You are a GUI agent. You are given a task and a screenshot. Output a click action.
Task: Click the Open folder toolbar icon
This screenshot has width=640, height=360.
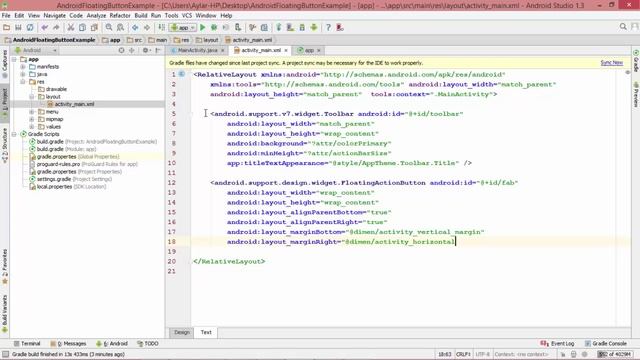coord(6,27)
